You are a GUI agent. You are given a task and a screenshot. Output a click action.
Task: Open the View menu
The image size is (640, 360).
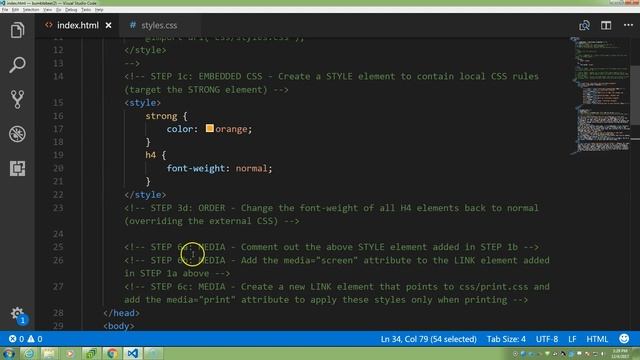(48, 9)
